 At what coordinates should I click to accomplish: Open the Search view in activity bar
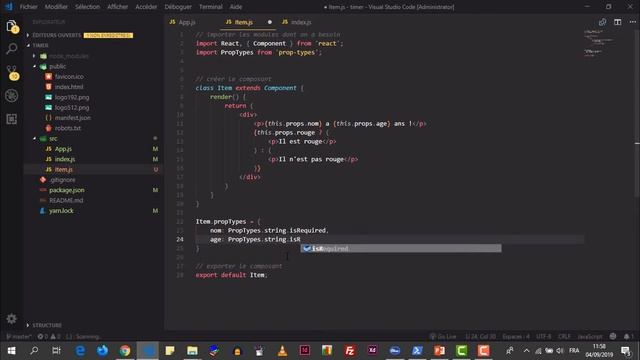click(x=11, y=49)
